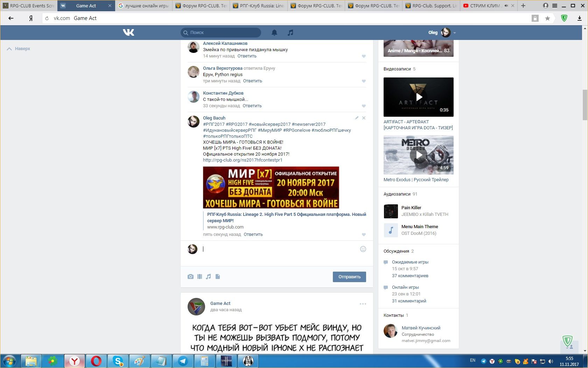Viewport: 588px width, 368px height.
Task: Edit Oleg Bacuh's comment with pencil icon
Action: (x=357, y=118)
